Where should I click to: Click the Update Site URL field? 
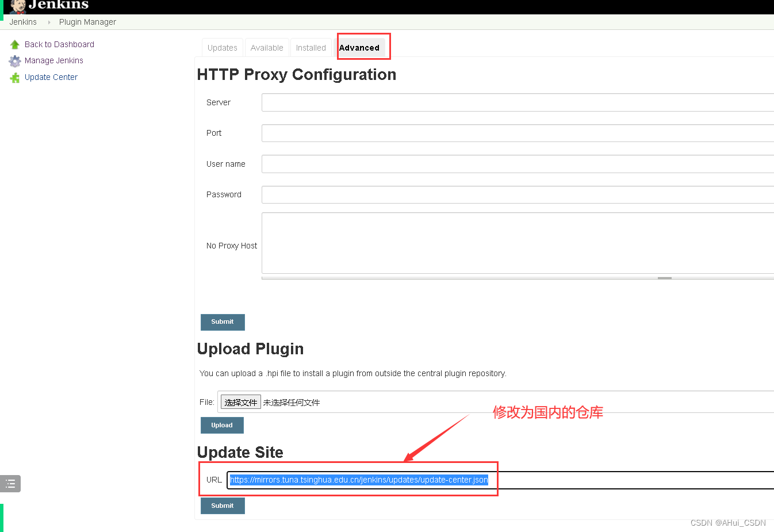[501, 480]
